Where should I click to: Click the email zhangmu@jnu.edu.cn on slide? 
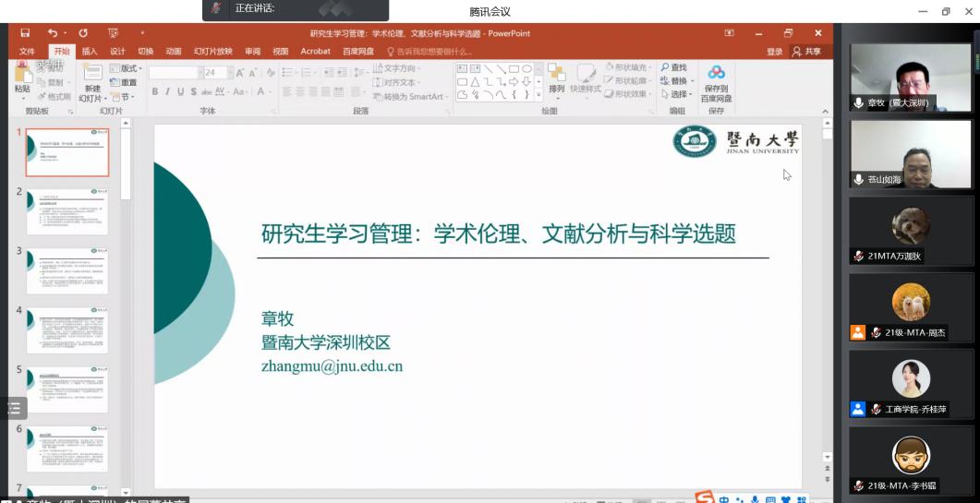(x=332, y=366)
